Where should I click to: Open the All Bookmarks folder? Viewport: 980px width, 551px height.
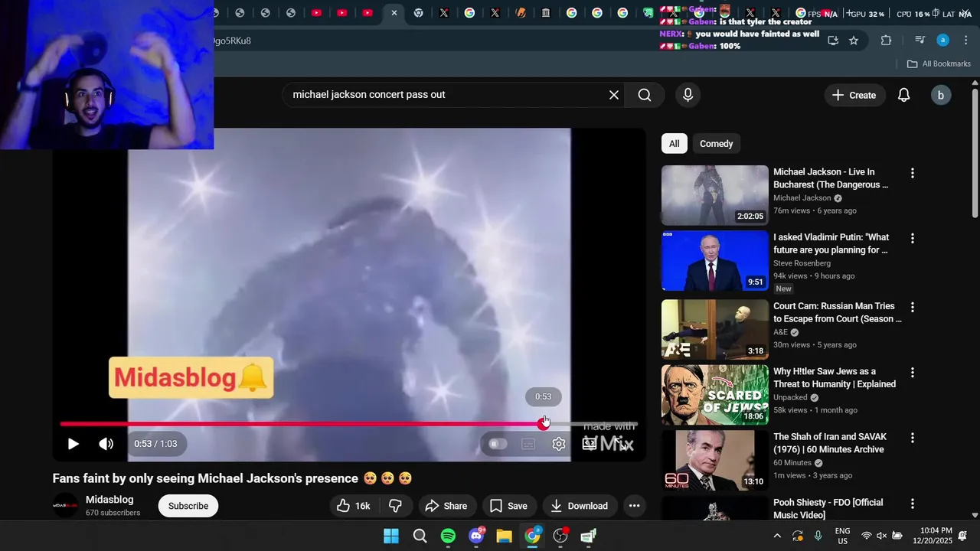point(939,64)
